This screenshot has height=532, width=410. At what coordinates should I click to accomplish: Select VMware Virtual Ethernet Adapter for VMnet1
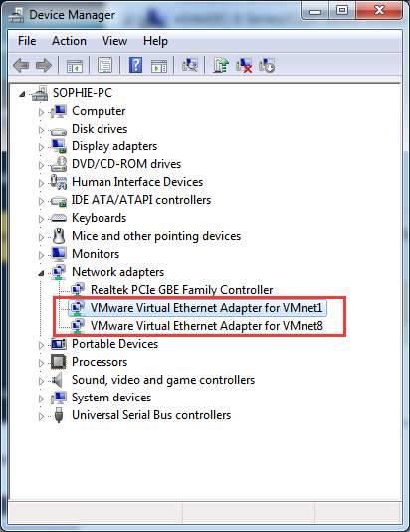click(x=206, y=308)
